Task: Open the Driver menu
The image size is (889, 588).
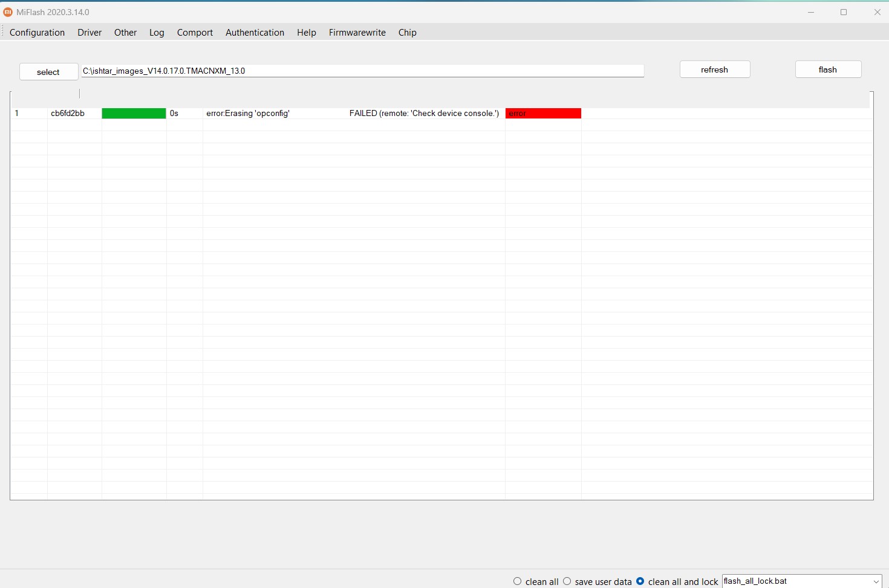Action: pos(90,33)
